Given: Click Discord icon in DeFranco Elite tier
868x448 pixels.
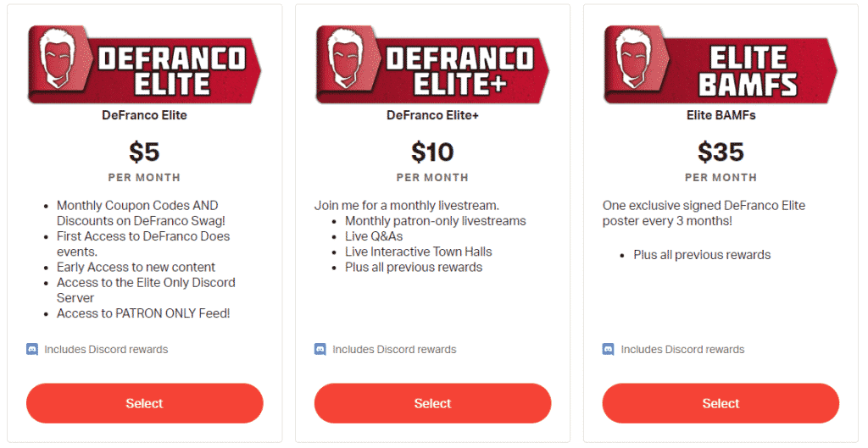Looking at the screenshot, I should pyautogui.click(x=32, y=349).
